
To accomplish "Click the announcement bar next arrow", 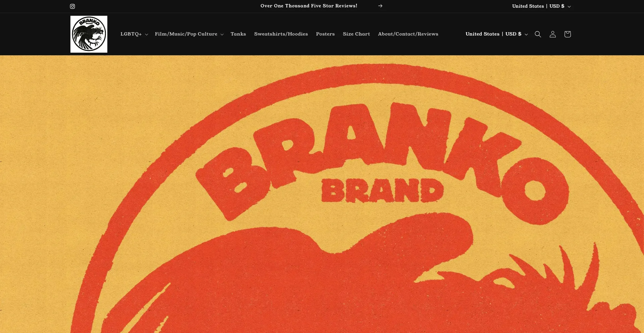I will point(380,6).
